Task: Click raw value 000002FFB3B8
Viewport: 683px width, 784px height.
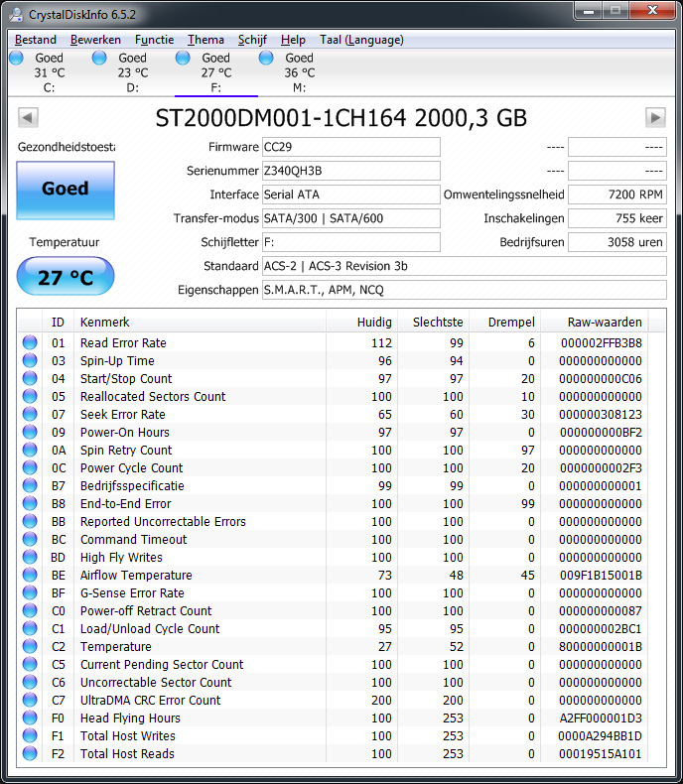Action: coord(601,343)
